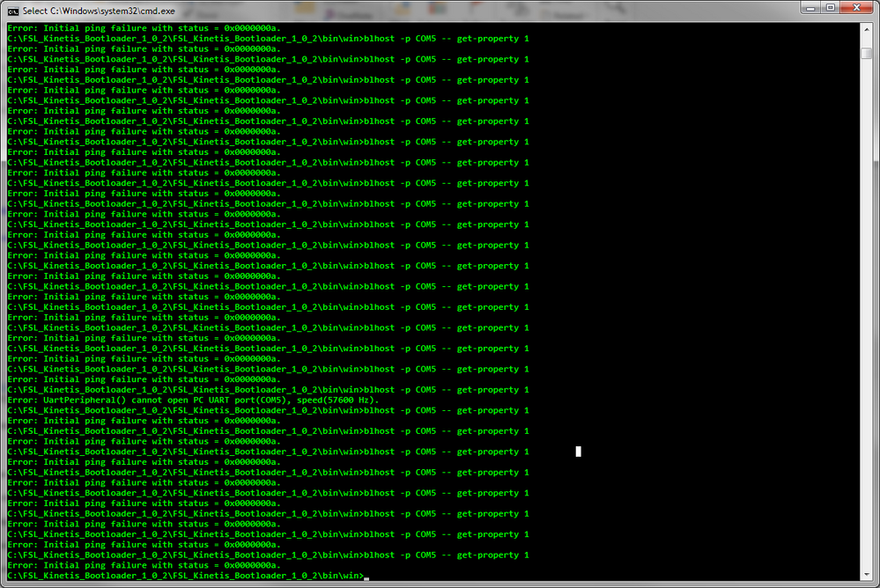Click the UartPeripheral cannot open port error line
880x588 pixels.
click(193, 400)
